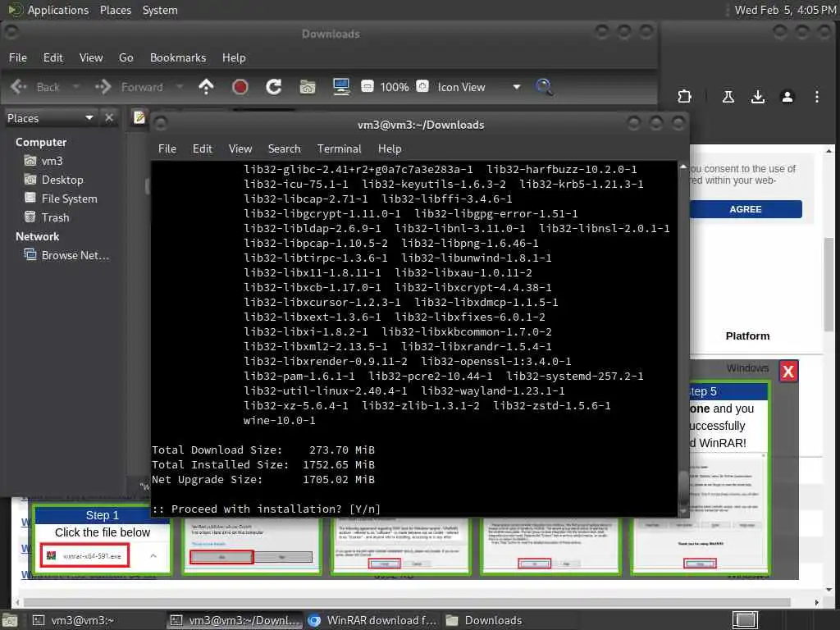Screen dimensions: 840x630
Task: Close the install steps overlay with red X
Action: [x=788, y=372]
